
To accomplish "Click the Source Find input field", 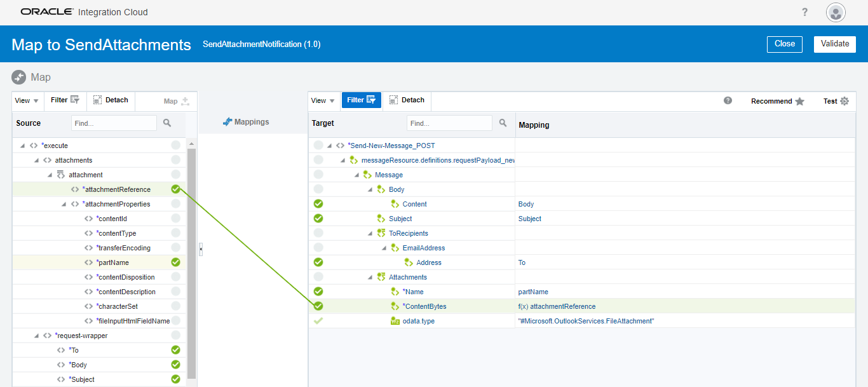I will [x=114, y=123].
